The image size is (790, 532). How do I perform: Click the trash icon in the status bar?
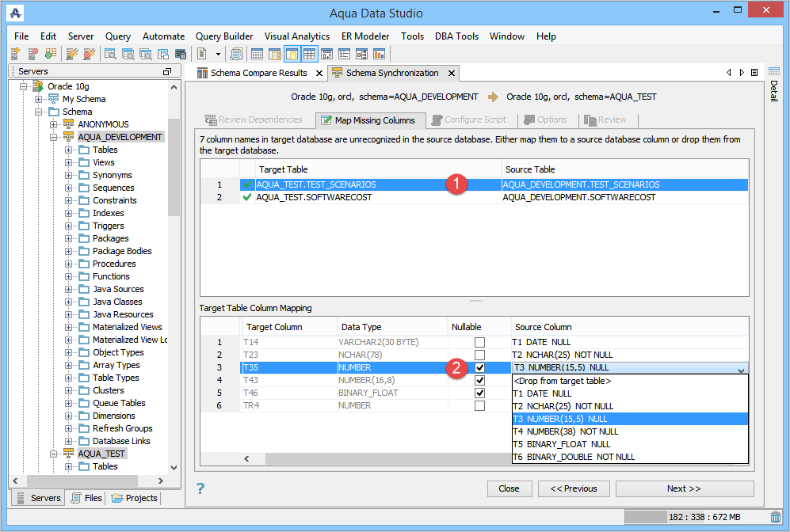coord(776,517)
